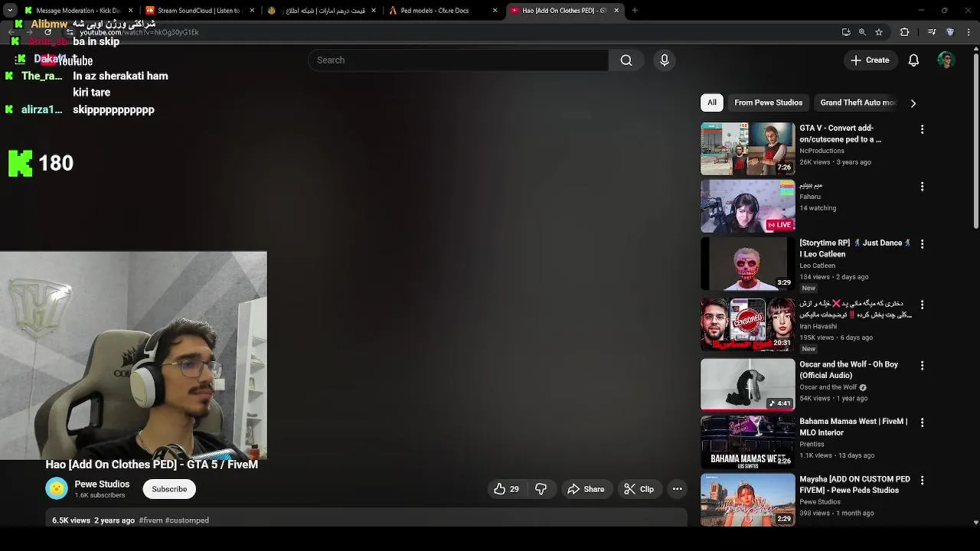
Task: Open the Pewe Studios channel name link
Action: (102, 484)
